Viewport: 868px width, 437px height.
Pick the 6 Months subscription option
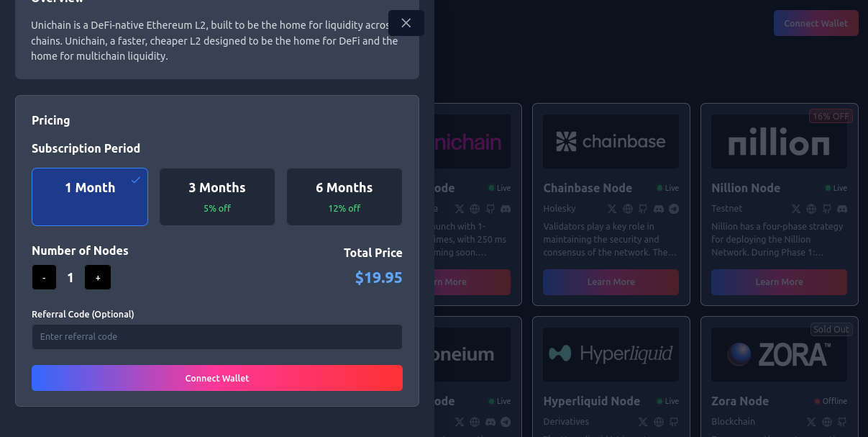pos(344,197)
